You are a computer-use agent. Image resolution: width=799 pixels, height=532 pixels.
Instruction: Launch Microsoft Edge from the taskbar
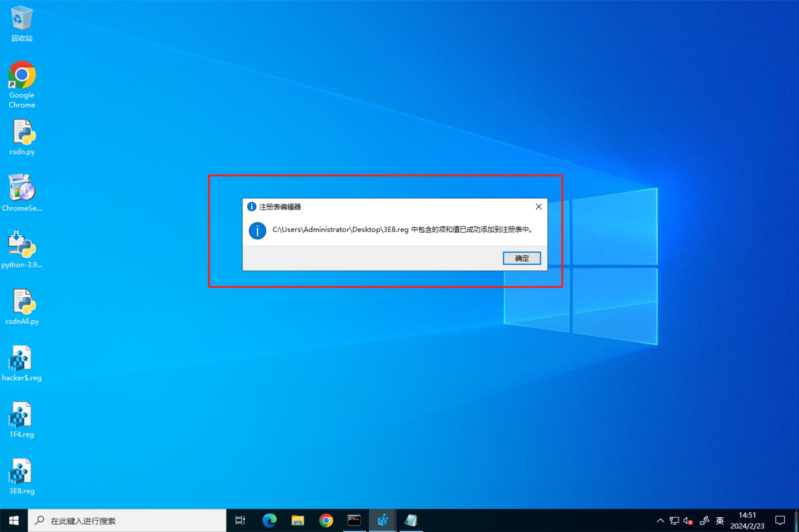click(x=269, y=520)
